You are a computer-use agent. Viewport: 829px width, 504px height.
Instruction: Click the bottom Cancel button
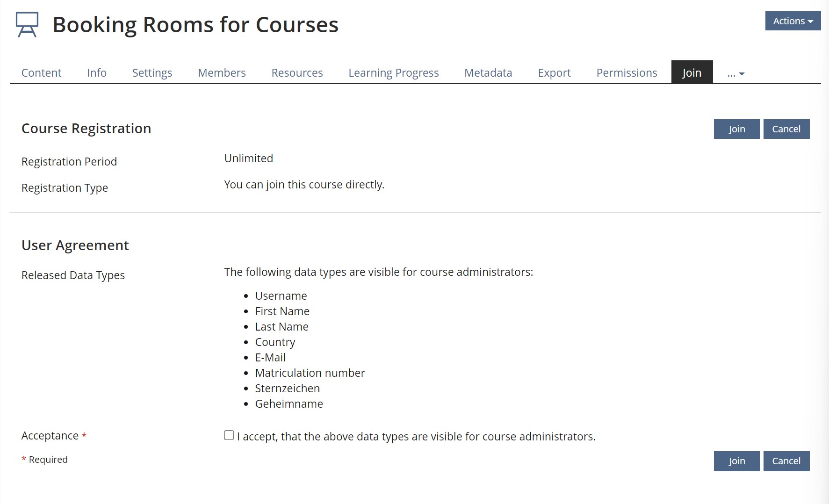[786, 461]
